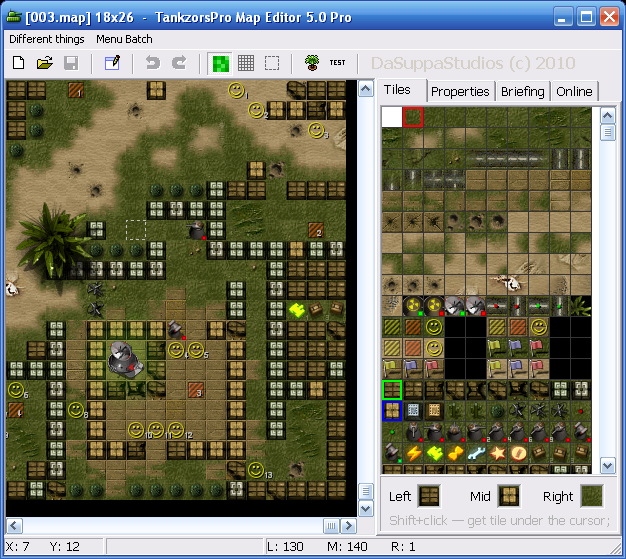Toggle the grid display button
Screen dimensions: 626x559
click(x=245, y=63)
